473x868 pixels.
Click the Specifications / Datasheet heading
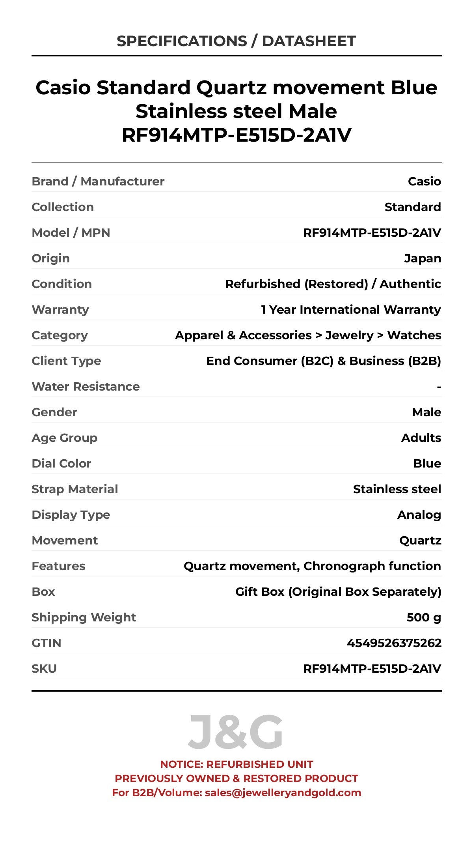coord(236,41)
